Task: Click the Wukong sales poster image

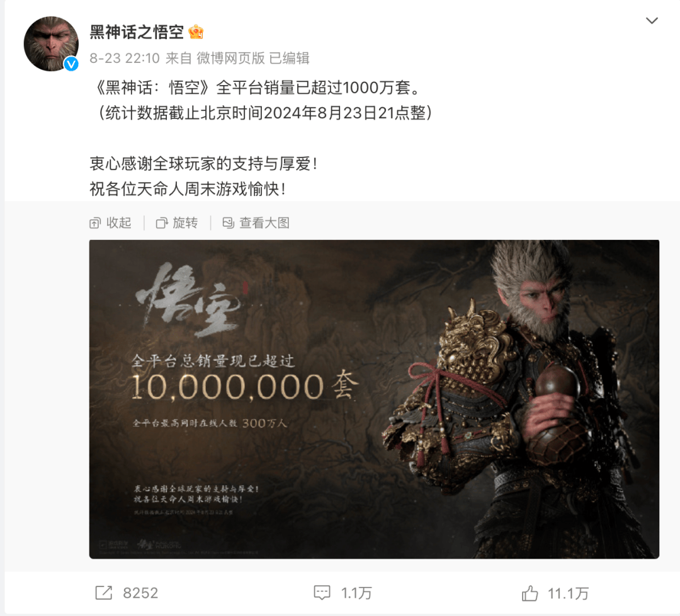Action: click(x=374, y=399)
